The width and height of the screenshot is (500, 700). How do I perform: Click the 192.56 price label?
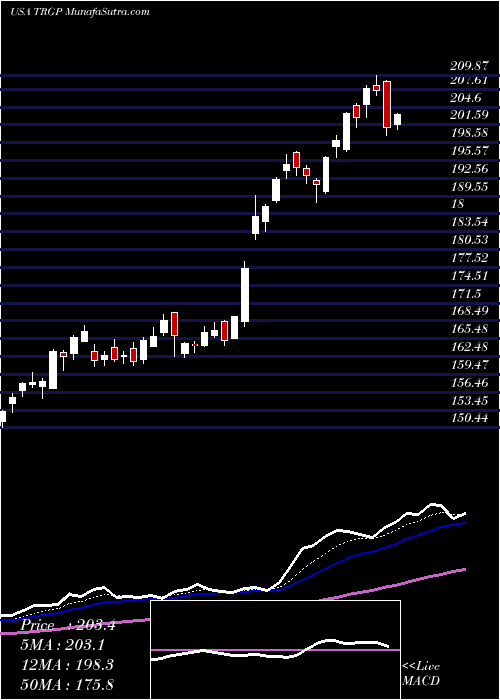[470, 169]
